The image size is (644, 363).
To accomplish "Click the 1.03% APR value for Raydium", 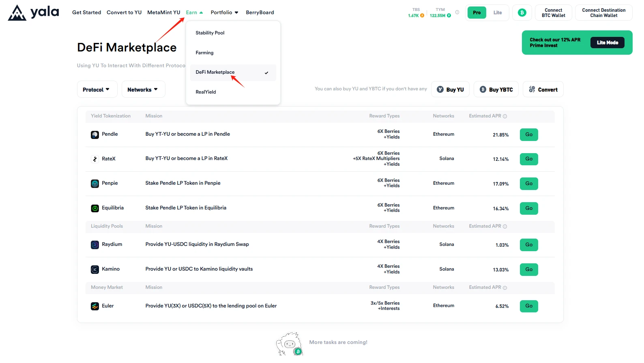I will tap(502, 245).
